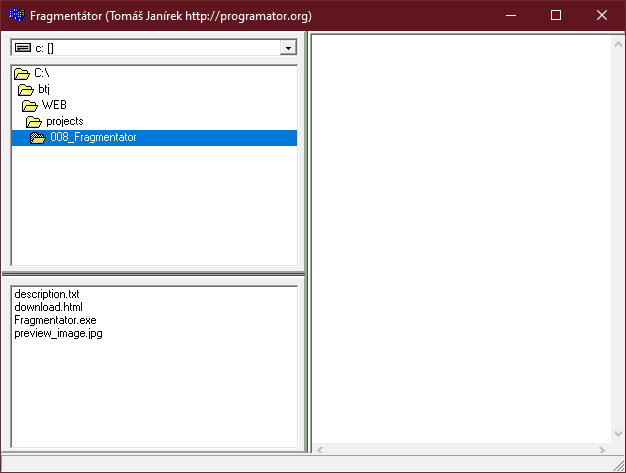Viewport: 626px width, 473px height.
Task: Click the btj folder icon
Action: point(26,89)
